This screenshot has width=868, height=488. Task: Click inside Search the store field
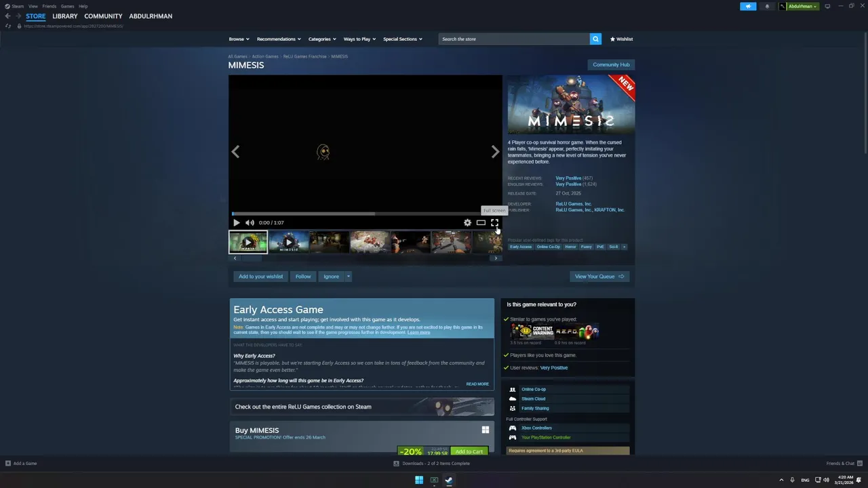(x=514, y=39)
